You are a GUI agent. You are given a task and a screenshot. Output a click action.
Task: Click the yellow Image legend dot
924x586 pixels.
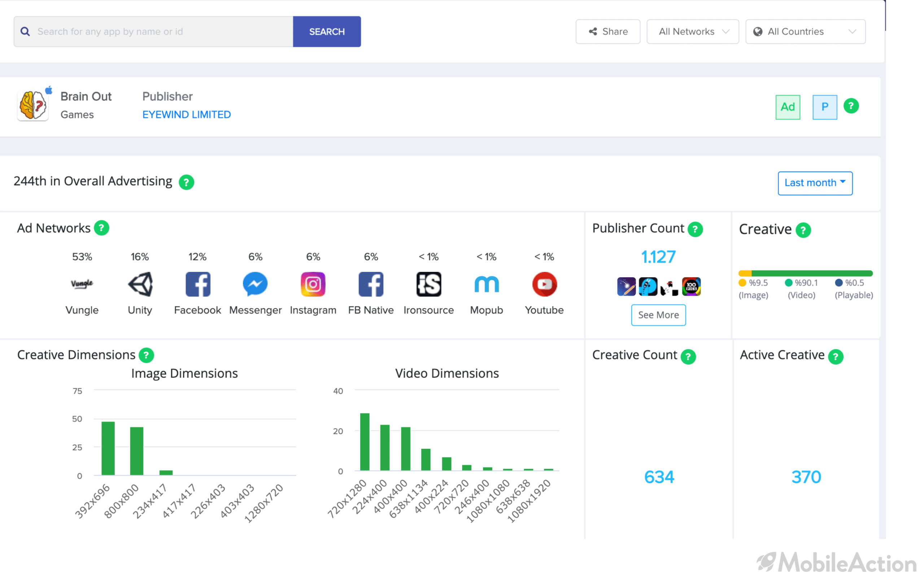[742, 283]
